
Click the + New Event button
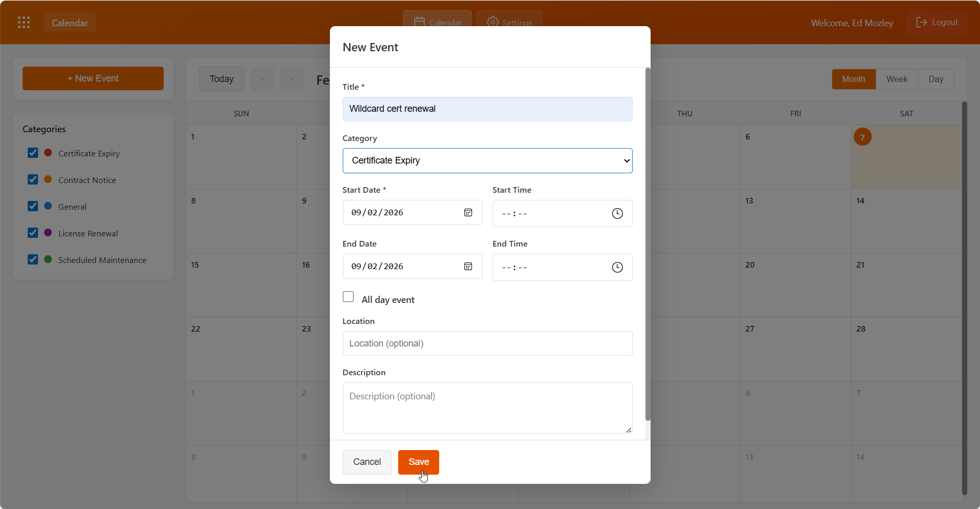coord(93,78)
